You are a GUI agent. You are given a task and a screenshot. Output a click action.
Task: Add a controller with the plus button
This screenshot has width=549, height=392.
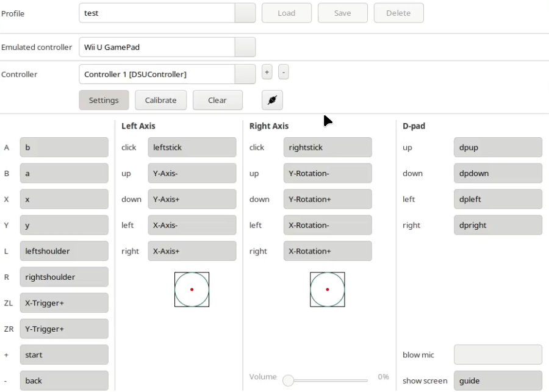[267, 72]
